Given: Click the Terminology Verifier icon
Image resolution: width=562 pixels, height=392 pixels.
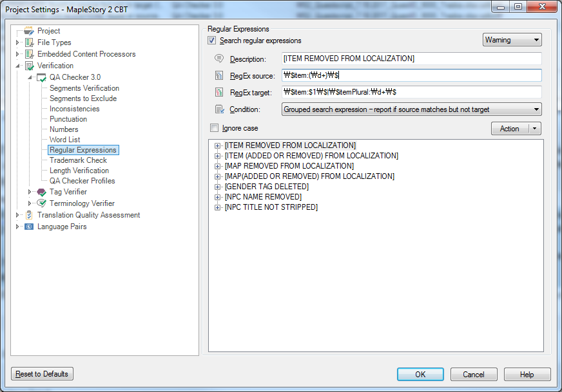Looking at the screenshot, I should point(42,203).
